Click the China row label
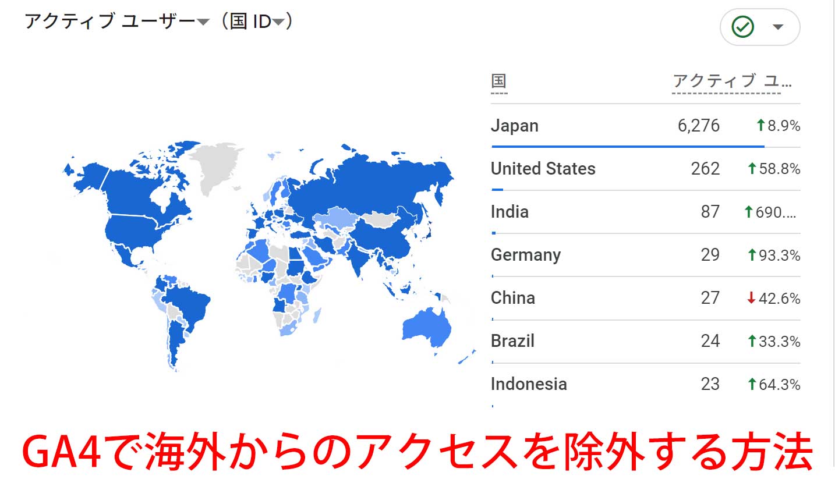 click(x=512, y=298)
